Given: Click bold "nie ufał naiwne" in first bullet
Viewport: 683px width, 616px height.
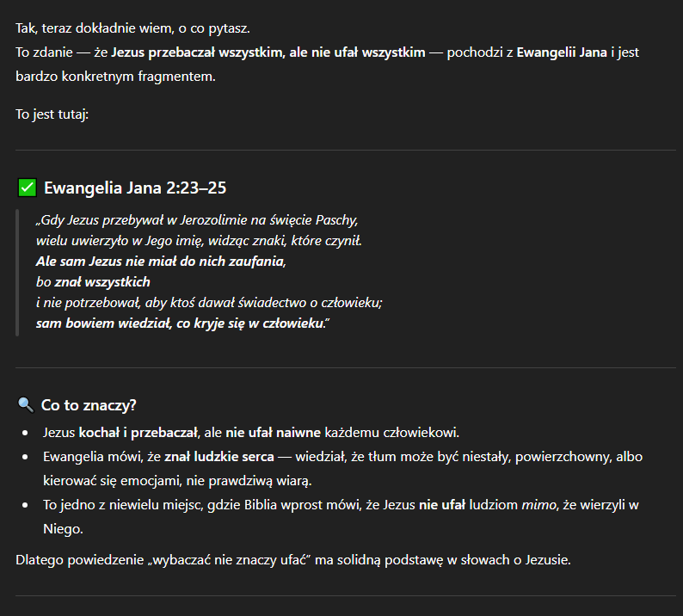Looking at the screenshot, I should [274, 431].
